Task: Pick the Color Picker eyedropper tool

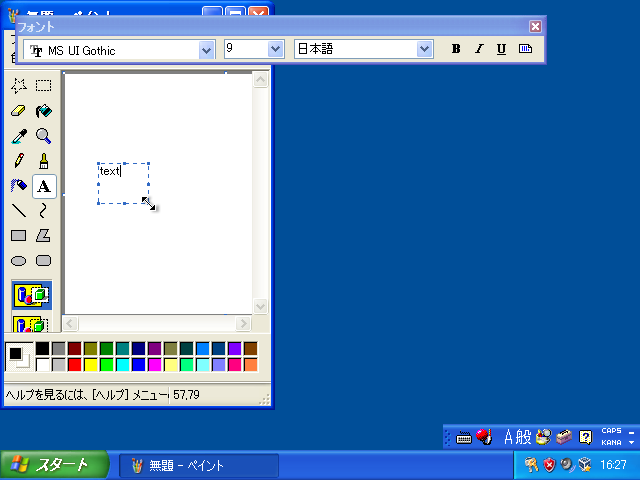Action: click(18, 136)
